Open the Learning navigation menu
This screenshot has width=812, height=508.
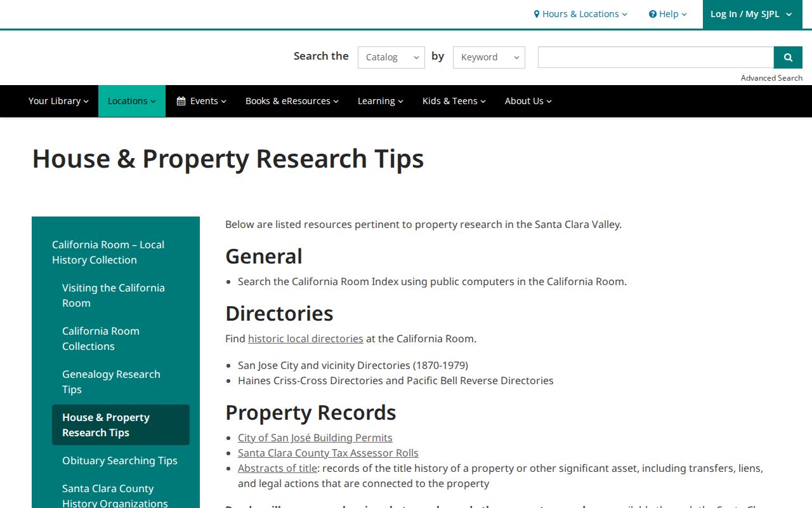click(381, 101)
